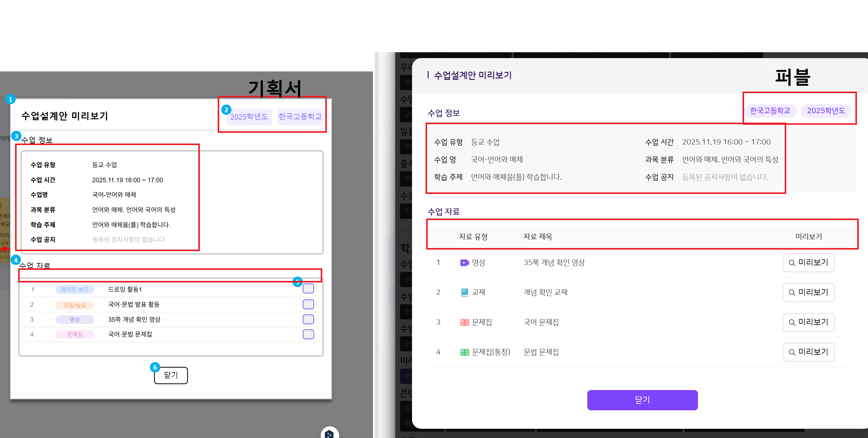
Task: Click the blue number 1 annotation marker
Action: click(10, 99)
